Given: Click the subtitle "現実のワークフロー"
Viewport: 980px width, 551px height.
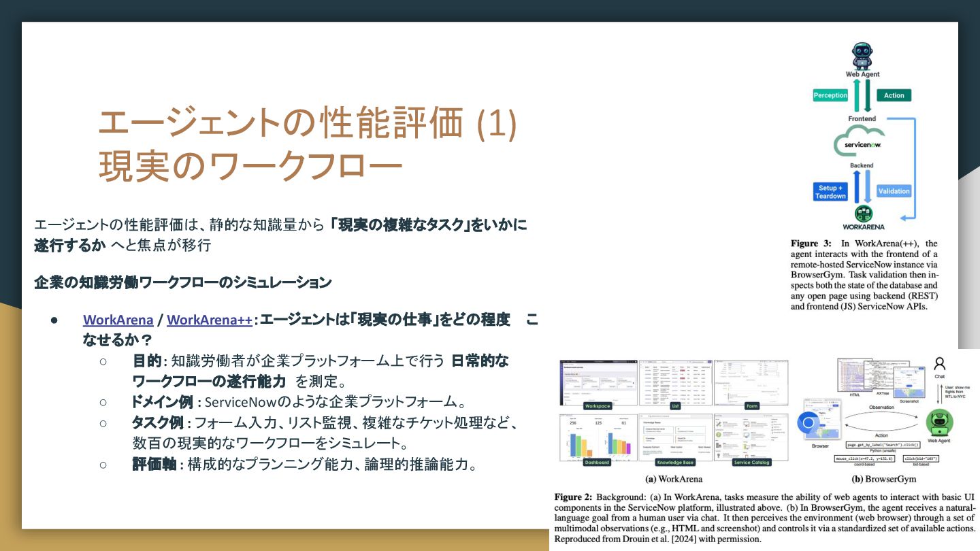Looking at the screenshot, I should [x=250, y=167].
